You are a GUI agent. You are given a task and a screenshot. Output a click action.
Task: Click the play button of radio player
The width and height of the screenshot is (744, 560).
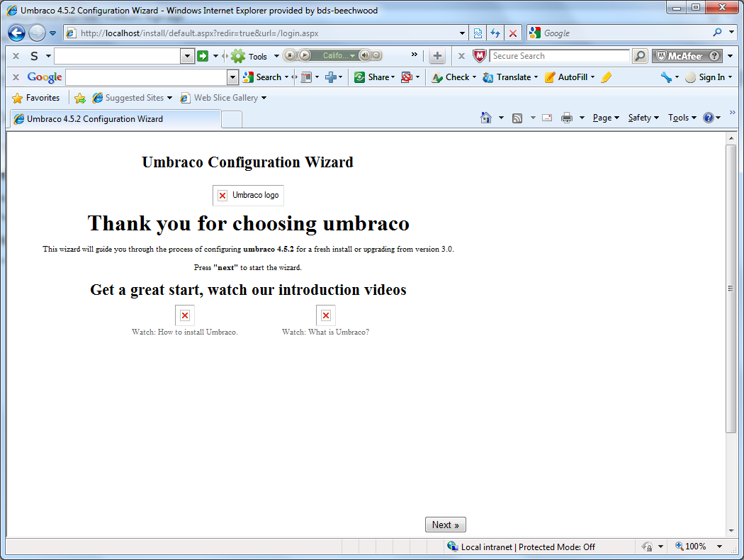pos(305,55)
